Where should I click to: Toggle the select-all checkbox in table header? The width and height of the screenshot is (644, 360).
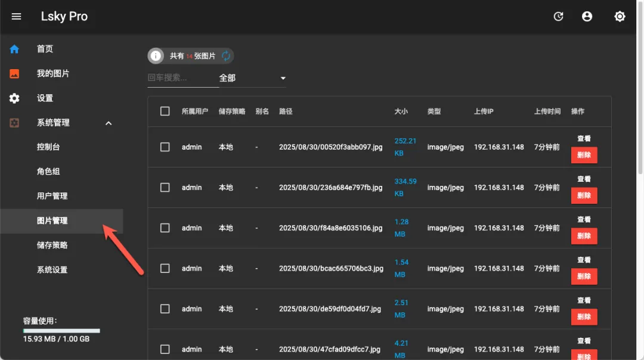tap(165, 111)
